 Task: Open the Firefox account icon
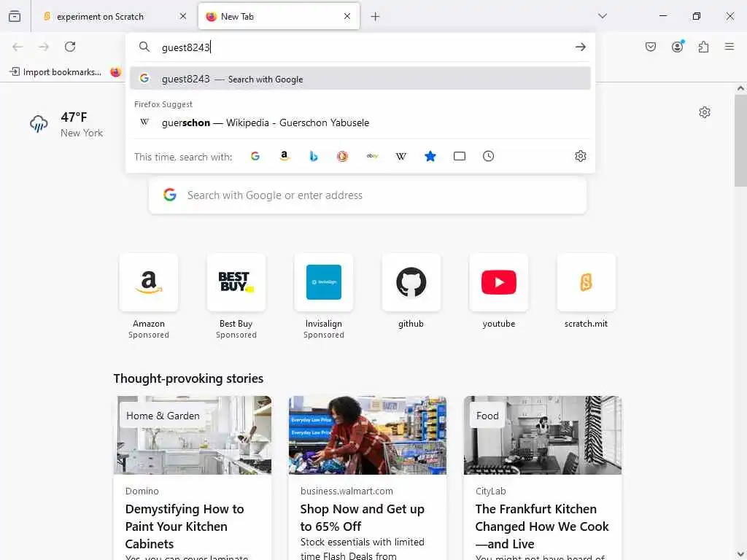678,47
